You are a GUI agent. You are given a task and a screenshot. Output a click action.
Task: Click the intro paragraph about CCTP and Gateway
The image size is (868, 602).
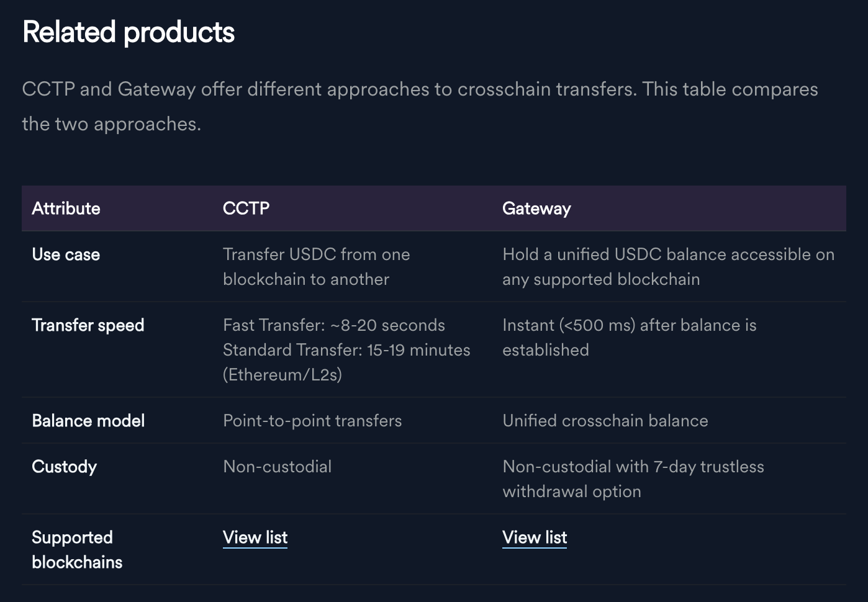[x=420, y=106]
